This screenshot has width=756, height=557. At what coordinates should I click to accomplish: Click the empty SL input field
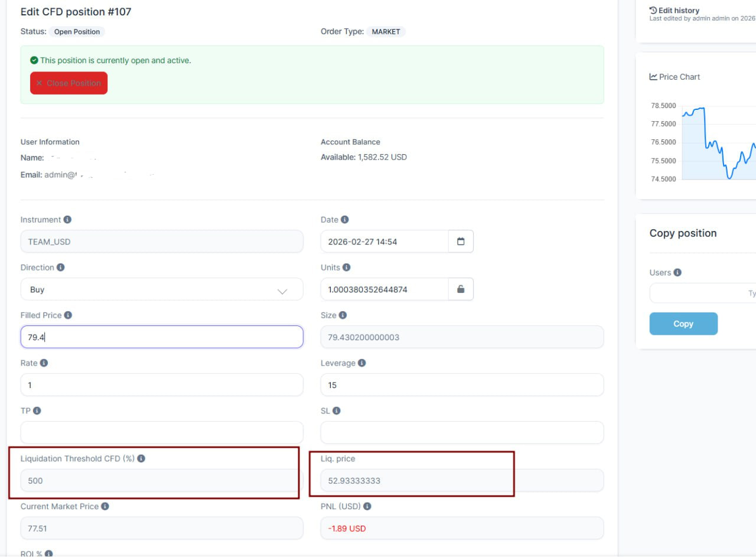click(x=462, y=432)
